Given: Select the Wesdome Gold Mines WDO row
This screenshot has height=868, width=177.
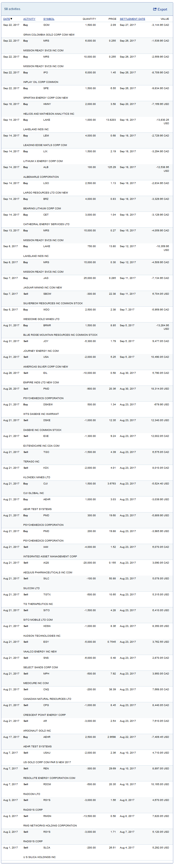Looking at the screenshot, I should coord(87,314).
